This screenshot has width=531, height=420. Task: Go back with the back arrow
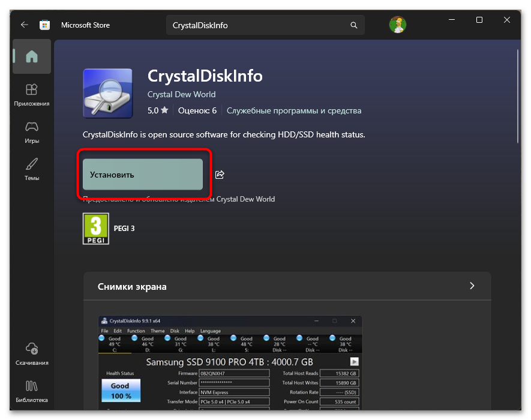25,25
